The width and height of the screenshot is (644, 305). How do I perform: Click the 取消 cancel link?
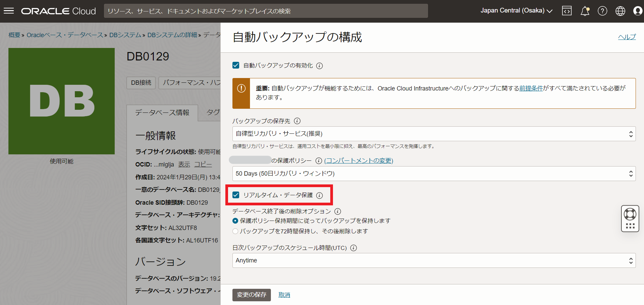tap(284, 295)
